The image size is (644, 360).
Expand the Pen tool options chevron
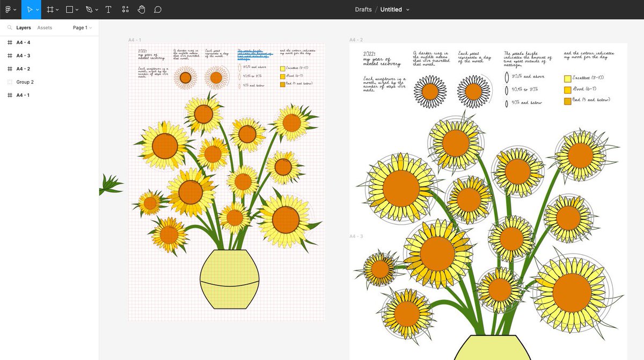click(x=97, y=10)
